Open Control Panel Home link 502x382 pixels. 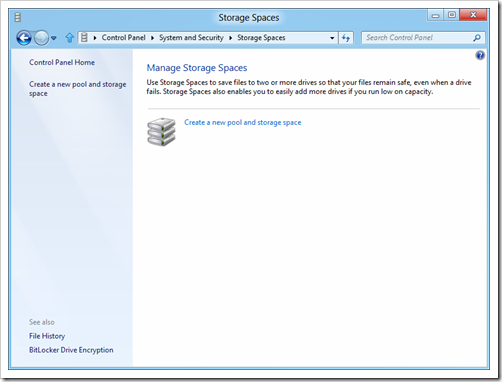62,62
